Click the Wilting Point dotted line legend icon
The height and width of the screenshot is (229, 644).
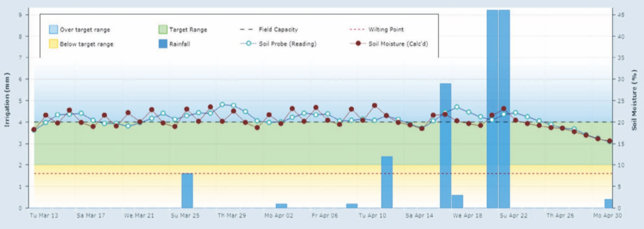pos(357,30)
